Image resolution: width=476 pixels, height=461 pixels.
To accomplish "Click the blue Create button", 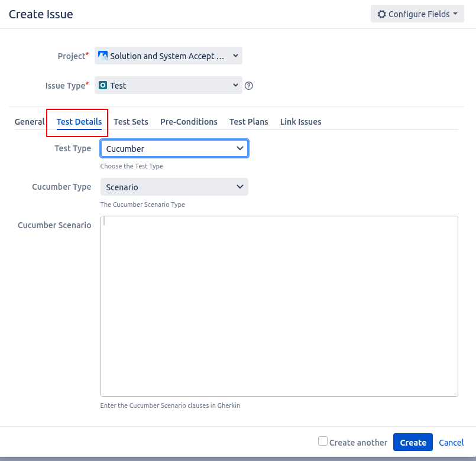I will click(413, 442).
